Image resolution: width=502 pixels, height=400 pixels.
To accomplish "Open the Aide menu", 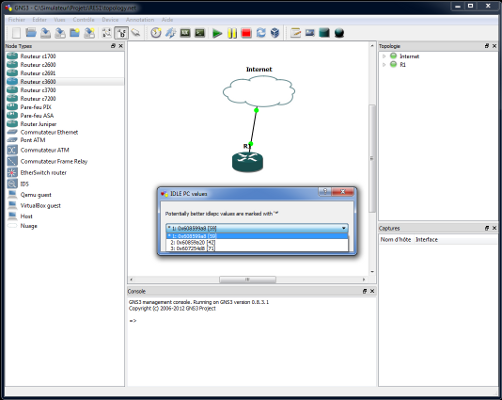I will click(x=167, y=20).
